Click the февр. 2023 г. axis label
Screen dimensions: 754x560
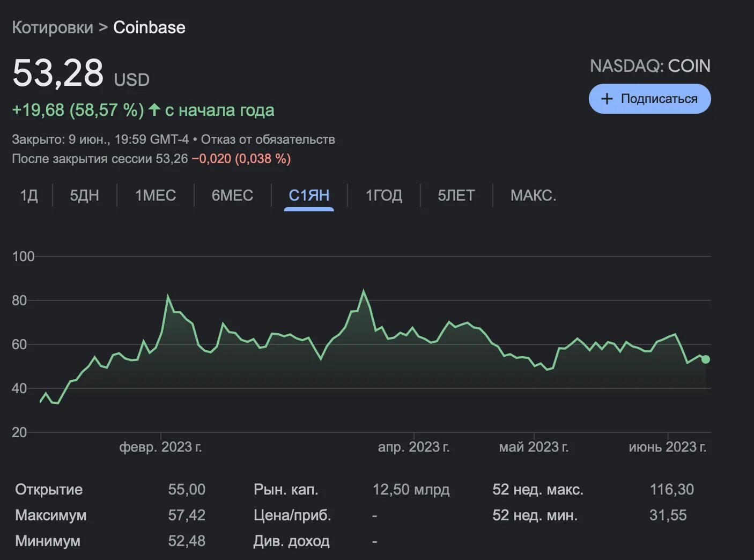pos(160,447)
